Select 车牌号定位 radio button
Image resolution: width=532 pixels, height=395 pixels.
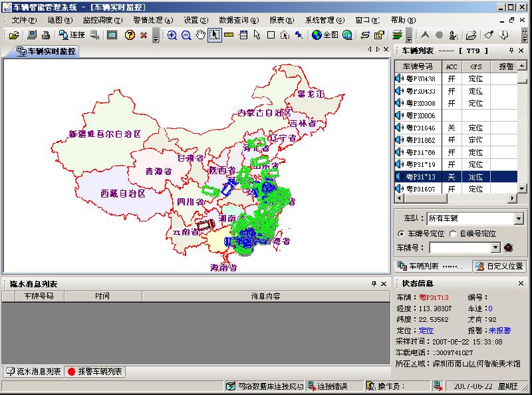(x=401, y=233)
